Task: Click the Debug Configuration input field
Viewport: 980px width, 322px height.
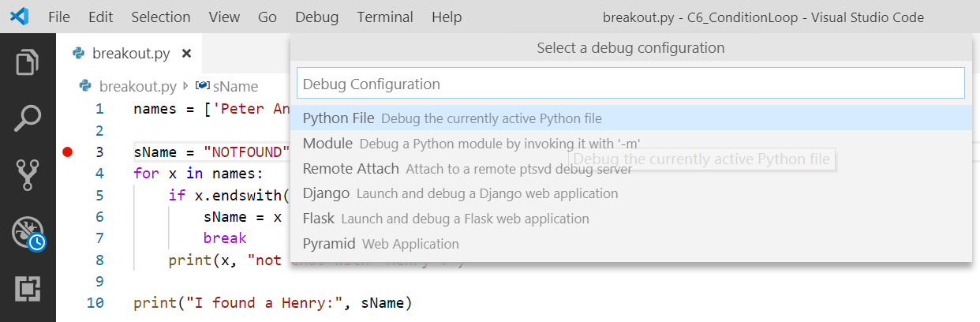Action: (x=630, y=84)
